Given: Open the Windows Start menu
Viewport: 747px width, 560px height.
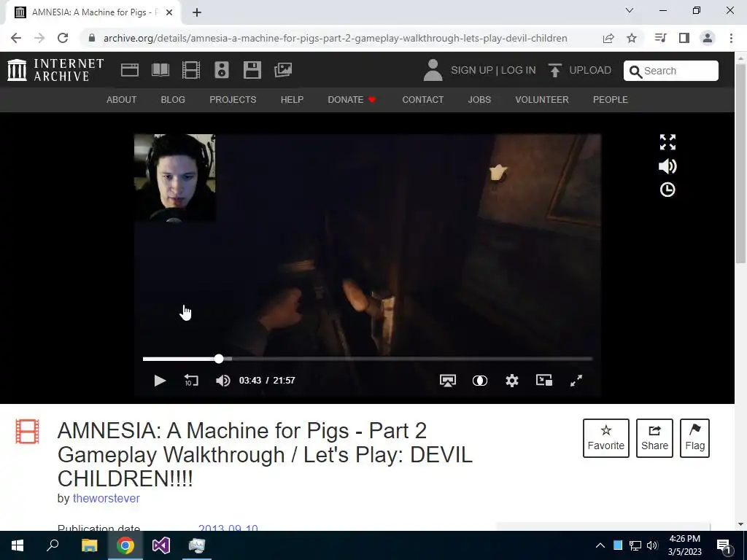Looking at the screenshot, I should pos(18,545).
